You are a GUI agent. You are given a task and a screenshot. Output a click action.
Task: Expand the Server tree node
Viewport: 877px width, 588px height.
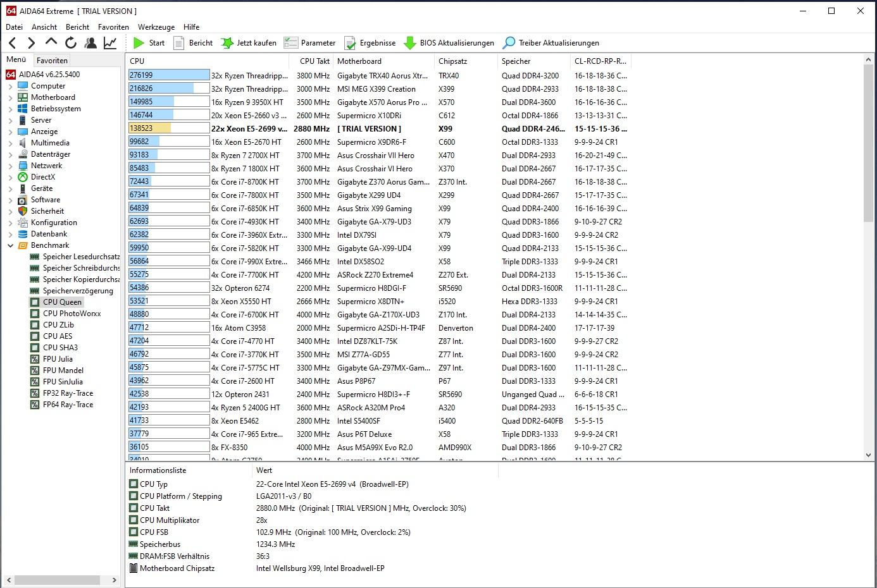click(x=10, y=120)
